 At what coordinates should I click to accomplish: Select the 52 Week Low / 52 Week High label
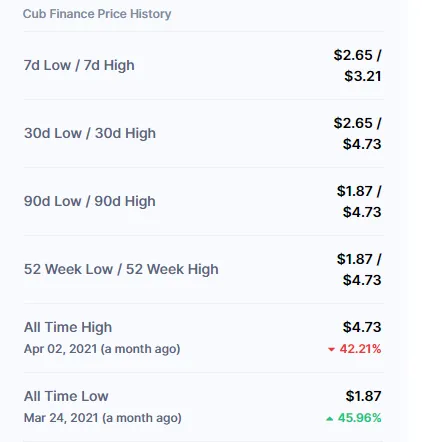[x=121, y=269]
